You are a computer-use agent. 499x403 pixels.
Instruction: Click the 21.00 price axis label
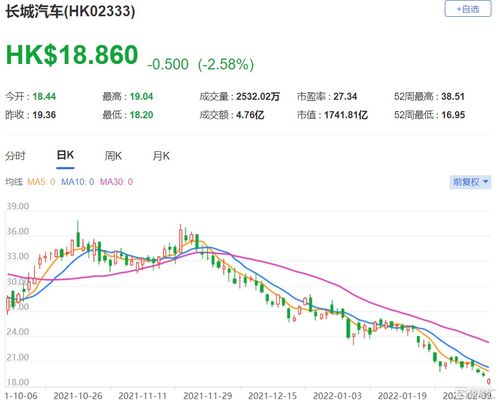(18, 357)
